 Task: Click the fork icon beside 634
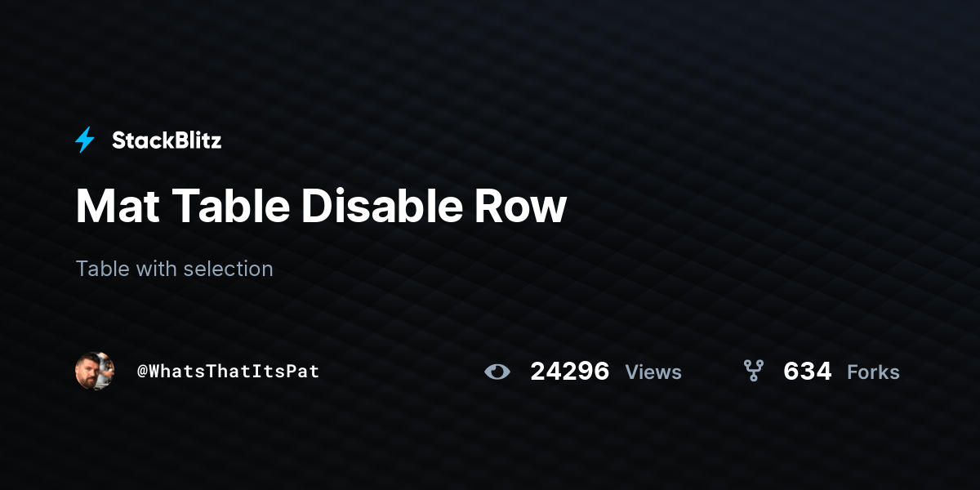tap(753, 372)
